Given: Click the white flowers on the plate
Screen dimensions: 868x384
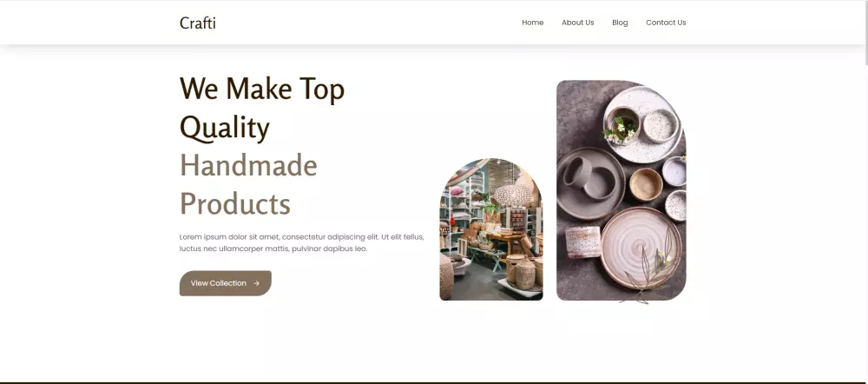Looking at the screenshot, I should click(x=620, y=131).
